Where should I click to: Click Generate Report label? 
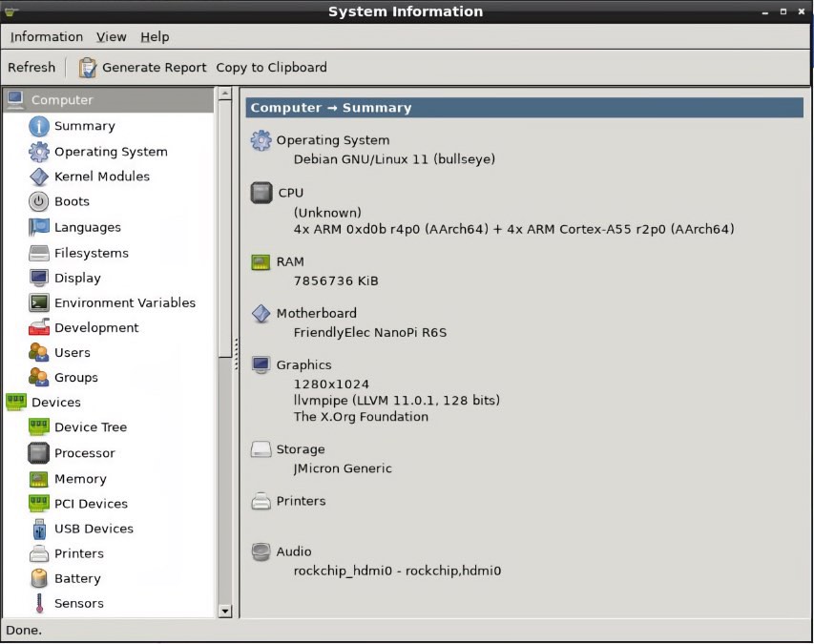tap(155, 68)
